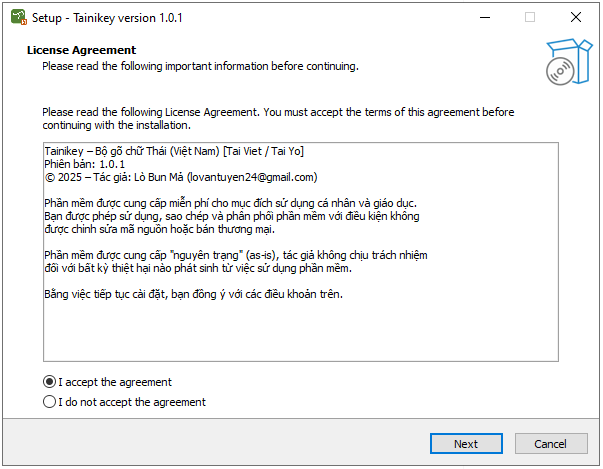Screen dimensions: 603x469
Task: Click the line containing '"nguyên trạng" (as-is)'
Action: (235, 255)
